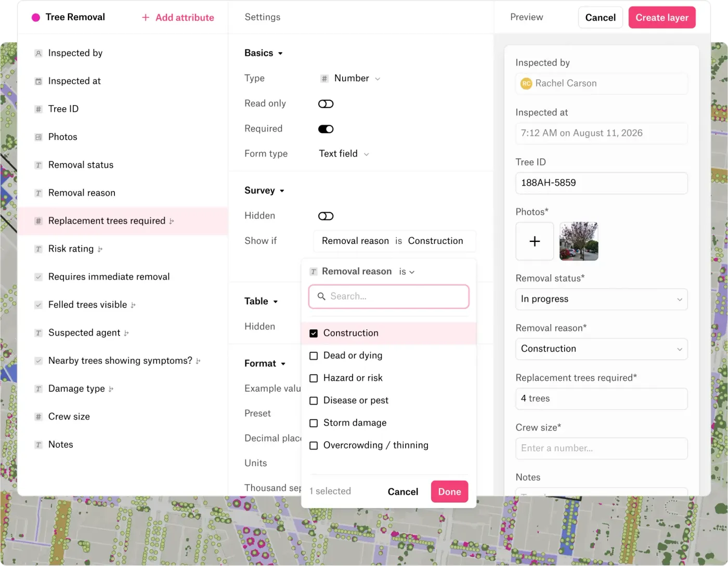Confirm the filter with Done
Viewport: 728px width, 566px height.
450,492
